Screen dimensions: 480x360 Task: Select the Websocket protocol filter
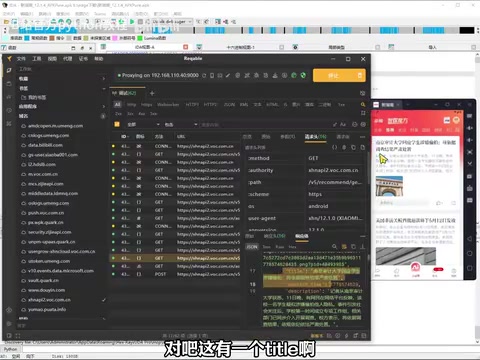(168, 105)
